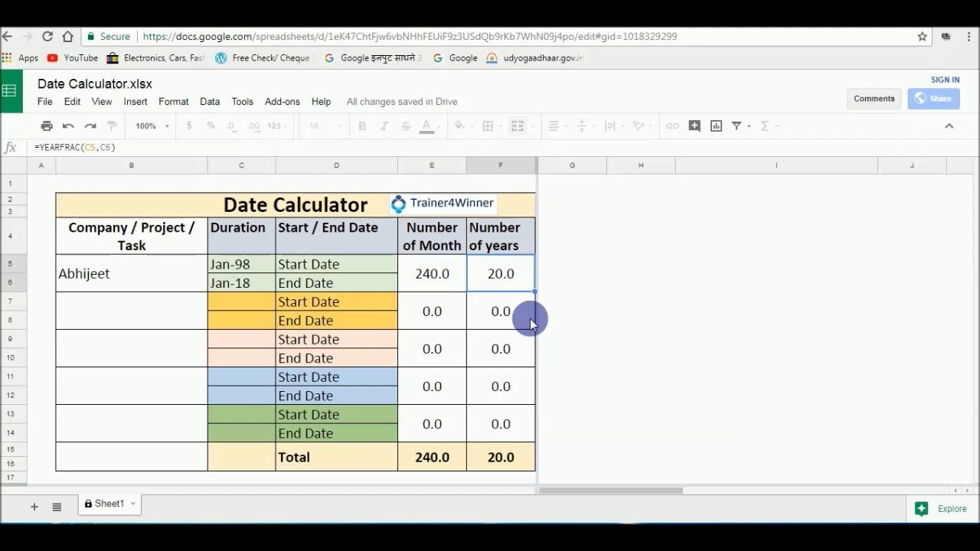Open the all sheets list icon
Screen dimensions: 980x551
[57, 507]
